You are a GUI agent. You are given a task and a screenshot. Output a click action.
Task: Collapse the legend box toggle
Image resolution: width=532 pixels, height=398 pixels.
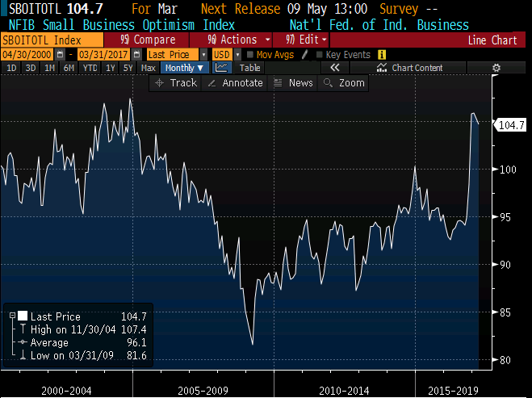13,316
